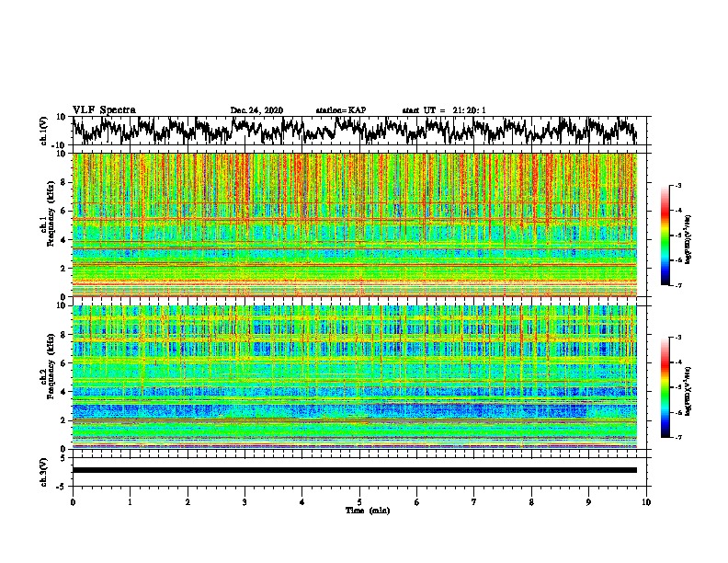Click the ch.1 colorbar log(PSD) label

coord(688,239)
